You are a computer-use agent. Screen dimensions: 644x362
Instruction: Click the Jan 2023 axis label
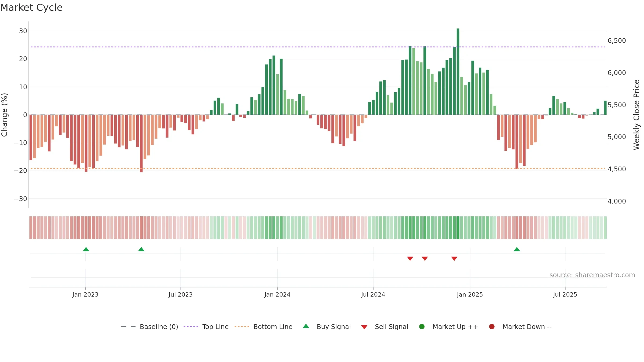pyautogui.click(x=85, y=294)
